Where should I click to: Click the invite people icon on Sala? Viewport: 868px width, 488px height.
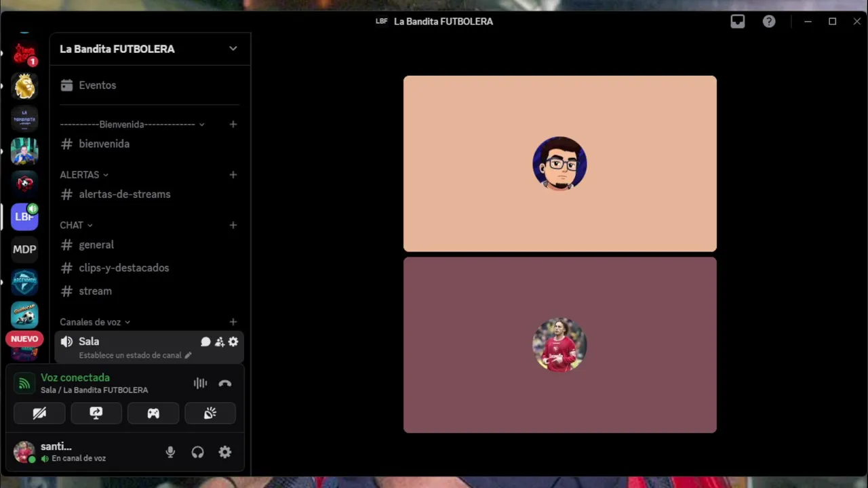220,342
